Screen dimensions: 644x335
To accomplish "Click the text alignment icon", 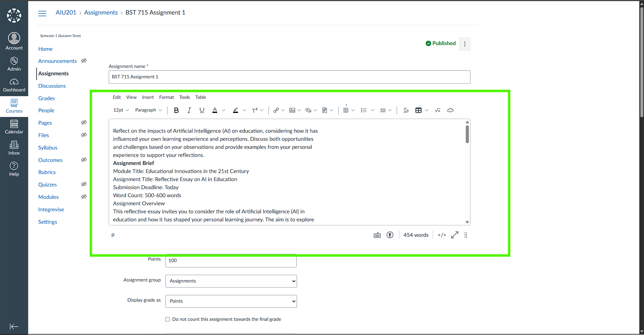I will 346,110.
